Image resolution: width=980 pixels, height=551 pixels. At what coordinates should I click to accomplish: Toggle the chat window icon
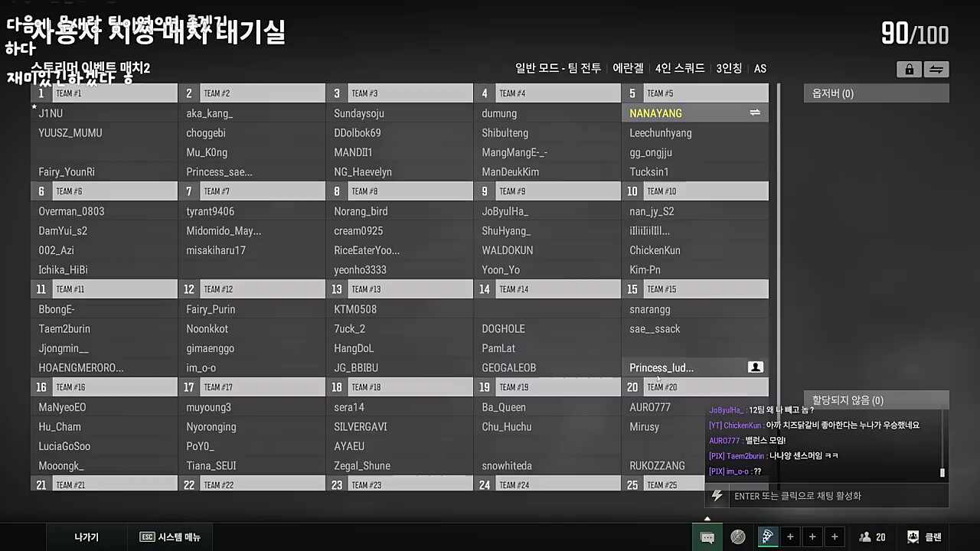[707, 537]
